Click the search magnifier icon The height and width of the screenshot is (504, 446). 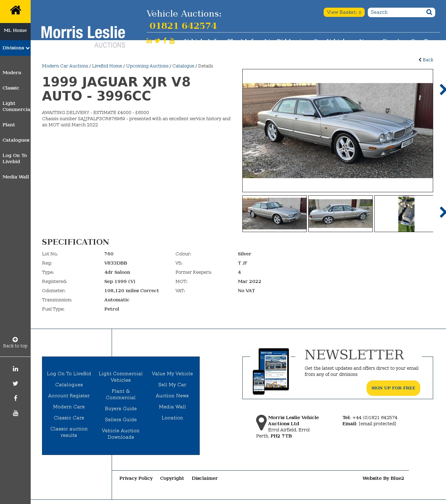429,12
